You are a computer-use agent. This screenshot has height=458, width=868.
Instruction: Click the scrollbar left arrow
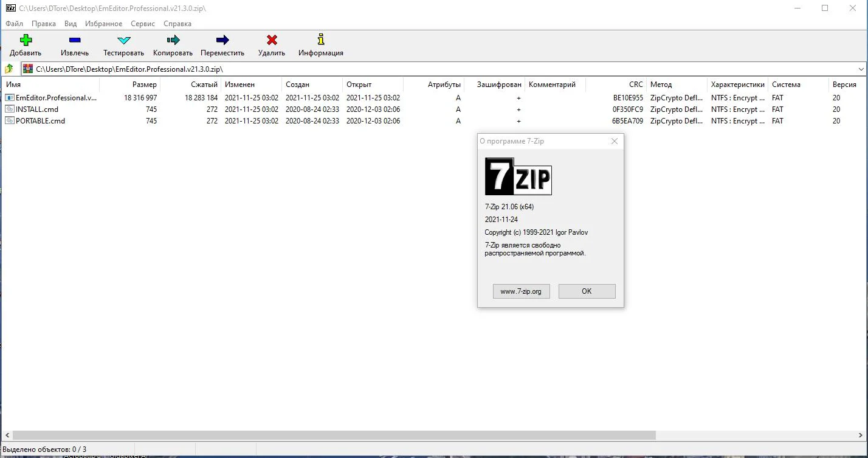[x=7, y=435]
